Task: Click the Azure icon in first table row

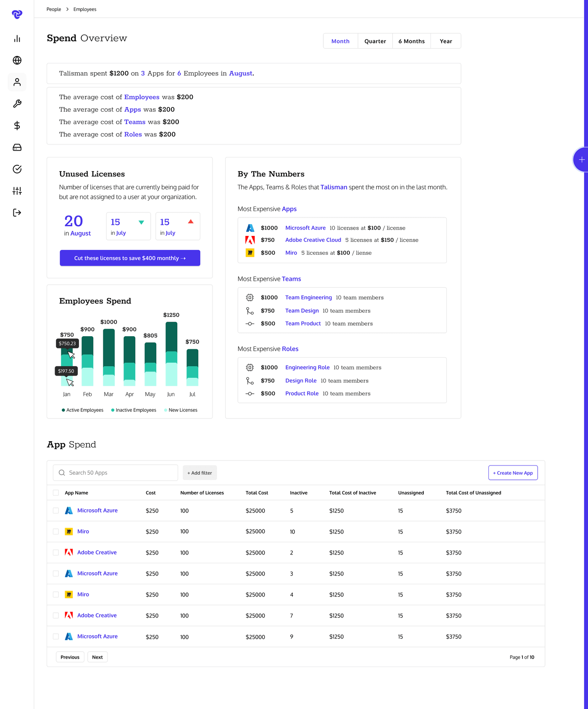Action: click(69, 510)
